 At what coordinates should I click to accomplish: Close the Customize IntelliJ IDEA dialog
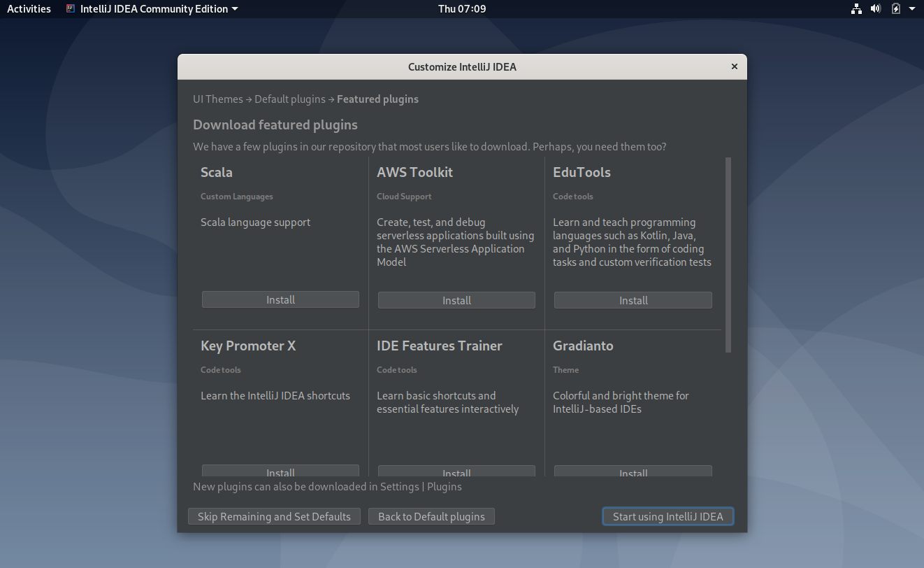point(734,66)
